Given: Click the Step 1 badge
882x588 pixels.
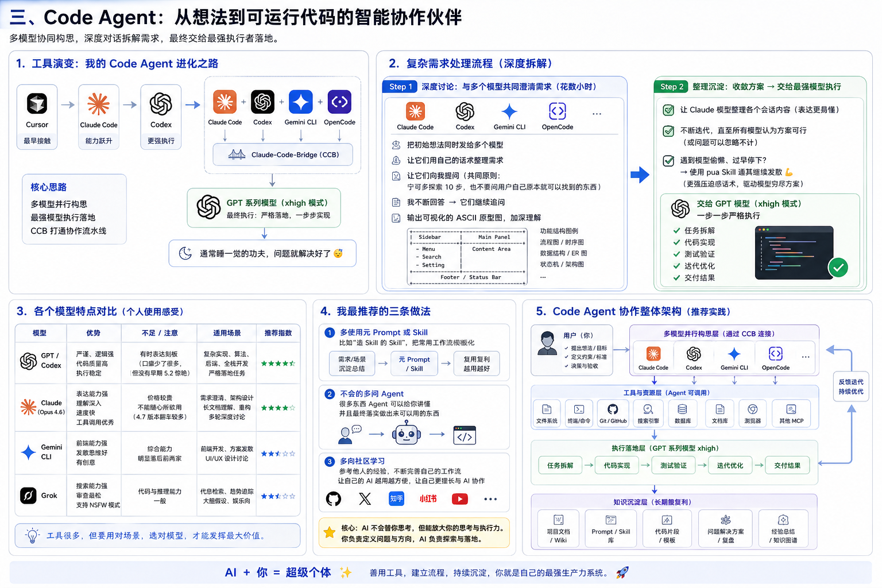Looking at the screenshot, I should tap(400, 86).
